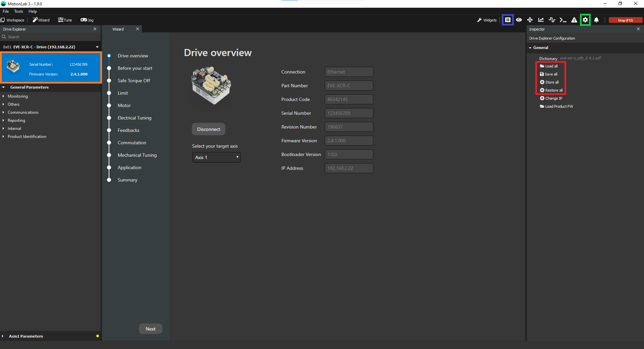Open the File menu
The image size is (644, 349).
6,11
